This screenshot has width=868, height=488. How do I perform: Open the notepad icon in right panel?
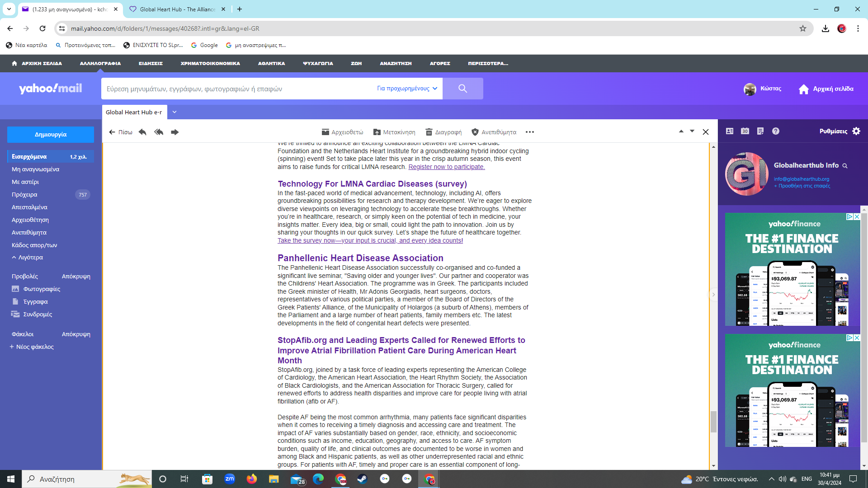click(760, 131)
